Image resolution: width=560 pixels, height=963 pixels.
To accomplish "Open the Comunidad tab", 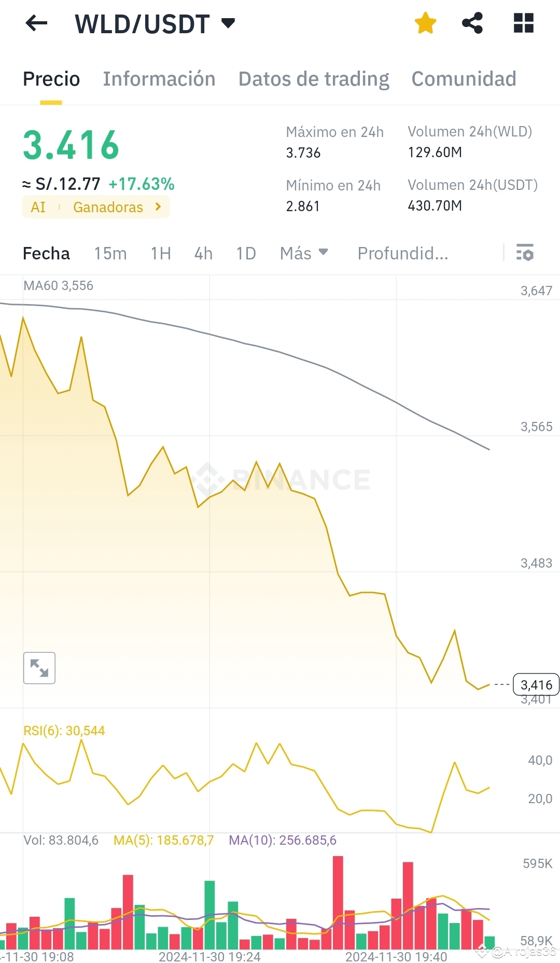I will click(464, 79).
